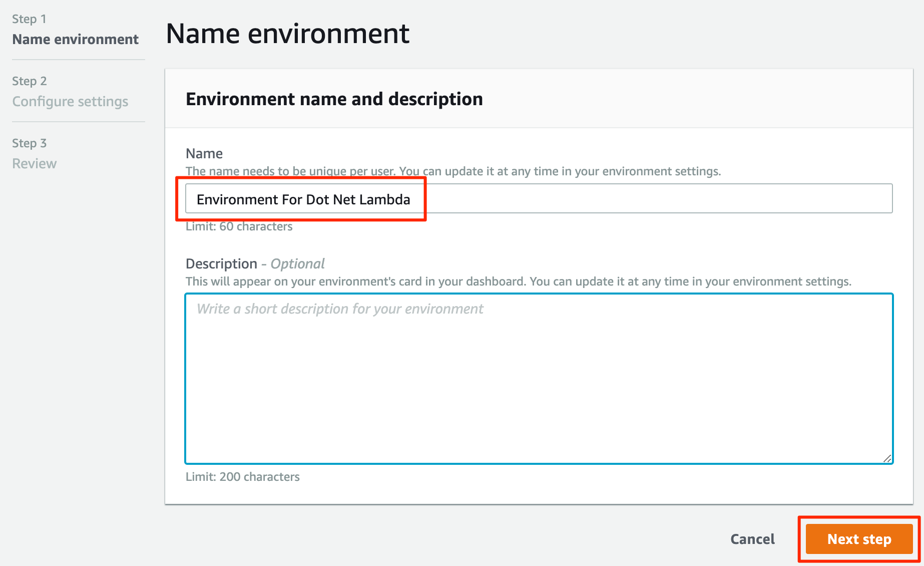Viewport: 924px width, 566px height.
Task: Click the Limit 200 characters note
Action: 242,476
